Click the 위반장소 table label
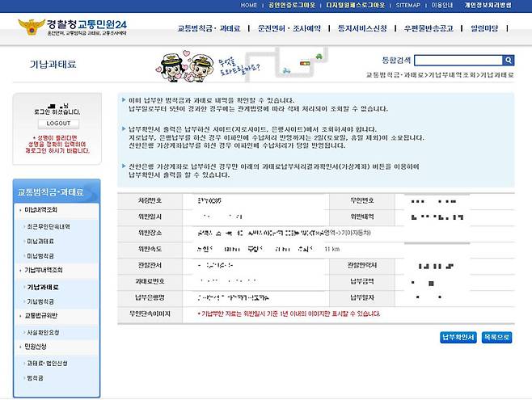This screenshot has height=400, width=532. 150,233
